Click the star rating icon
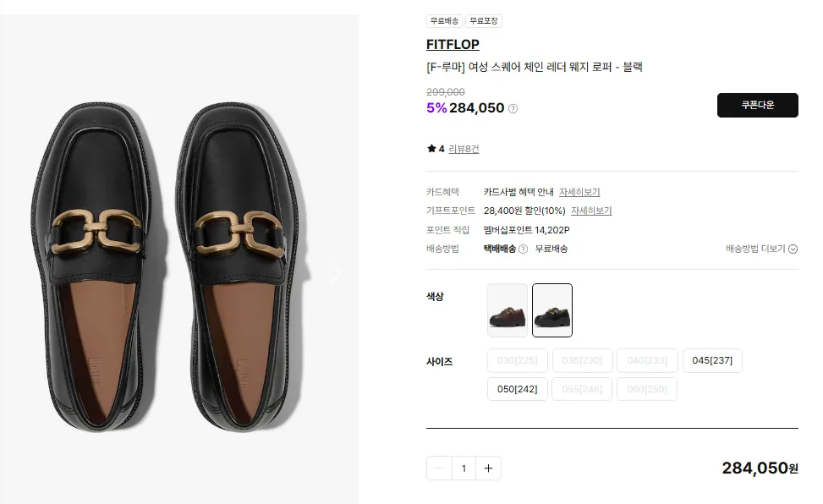Viewport: 823px width, 504px height. coord(431,149)
